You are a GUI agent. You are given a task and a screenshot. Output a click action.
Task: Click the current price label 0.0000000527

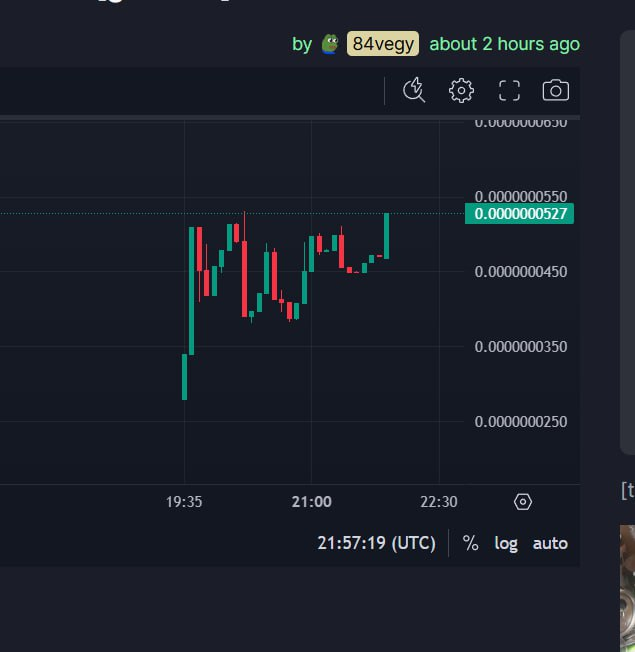[x=519, y=214]
